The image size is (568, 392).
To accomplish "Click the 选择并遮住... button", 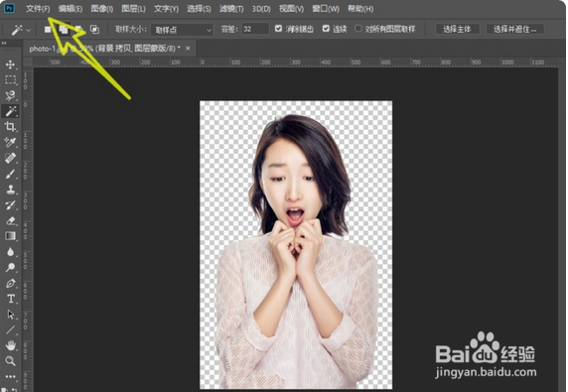I will click(x=514, y=29).
